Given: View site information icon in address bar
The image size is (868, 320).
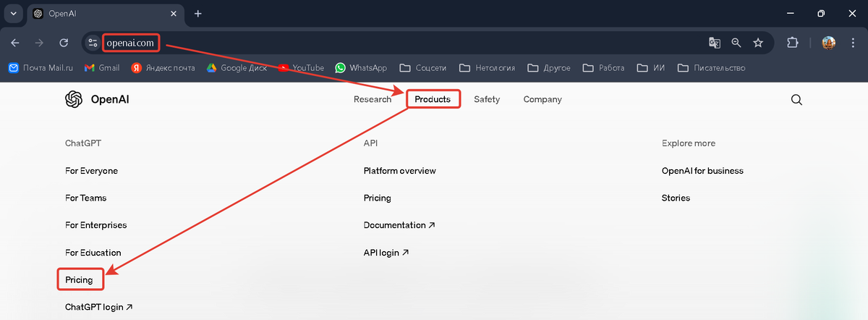Looking at the screenshot, I should [x=93, y=43].
